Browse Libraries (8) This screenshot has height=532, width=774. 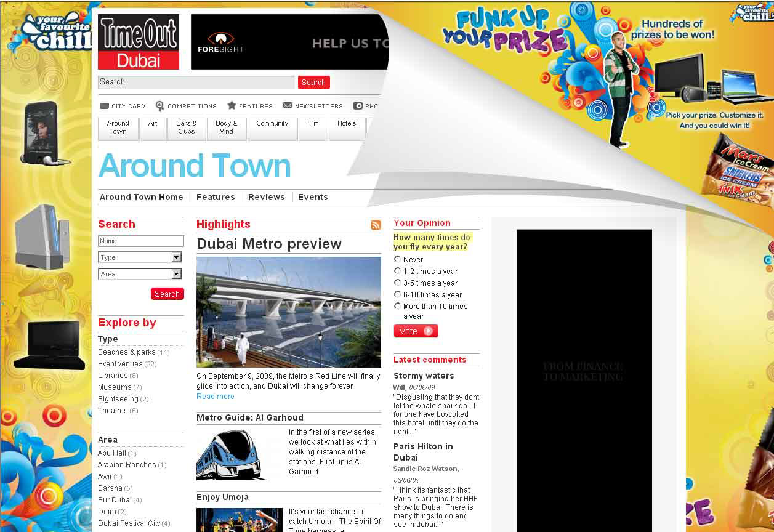pyautogui.click(x=118, y=376)
